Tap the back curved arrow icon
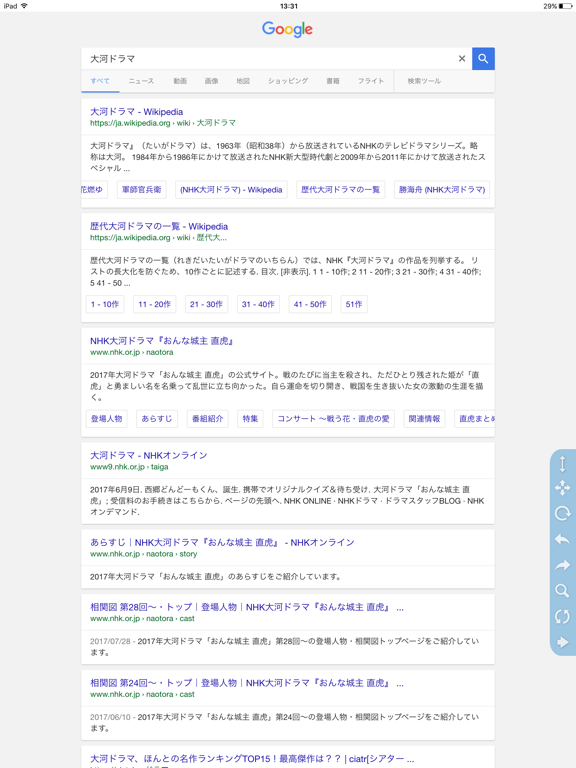Image resolution: width=576 pixels, height=768 pixels. (x=562, y=539)
